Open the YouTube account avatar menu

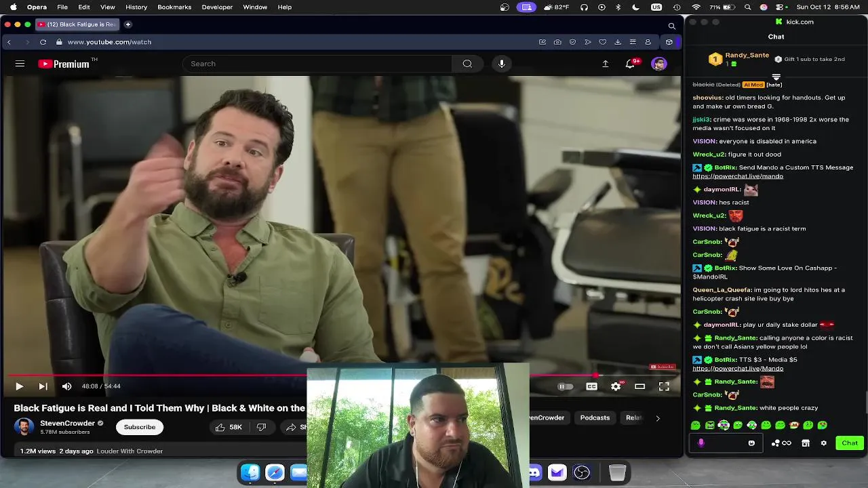(x=659, y=64)
